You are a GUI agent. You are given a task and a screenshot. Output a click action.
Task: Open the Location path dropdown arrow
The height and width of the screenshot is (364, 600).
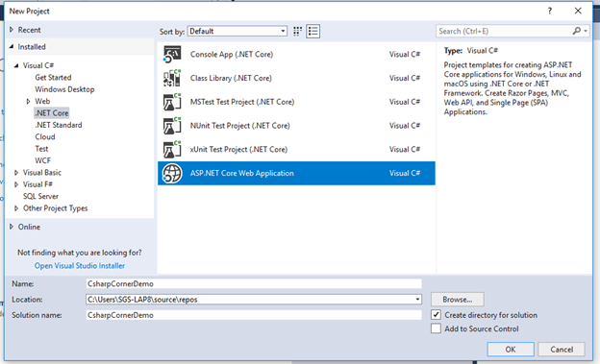click(x=417, y=300)
